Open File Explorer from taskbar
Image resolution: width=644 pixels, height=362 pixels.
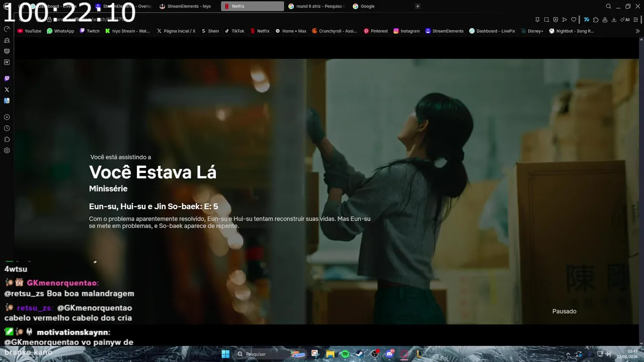[x=330, y=354]
